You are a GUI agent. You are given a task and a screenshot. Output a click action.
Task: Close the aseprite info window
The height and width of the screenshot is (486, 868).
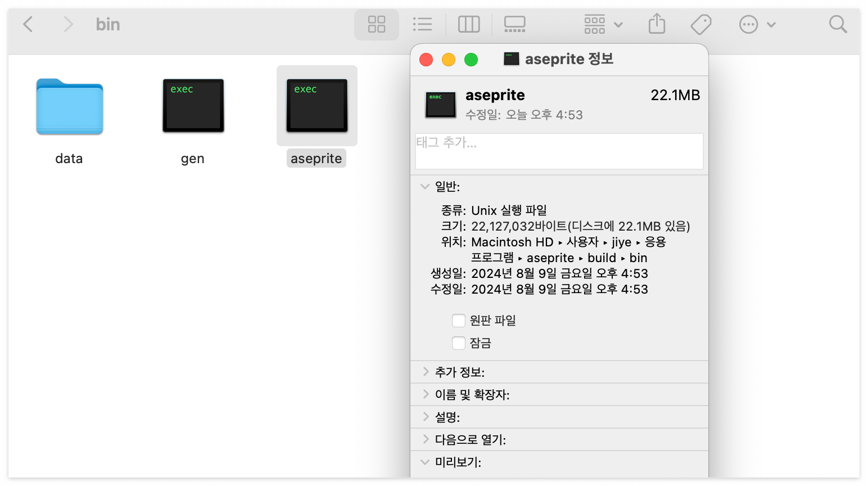tap(426, 60)
